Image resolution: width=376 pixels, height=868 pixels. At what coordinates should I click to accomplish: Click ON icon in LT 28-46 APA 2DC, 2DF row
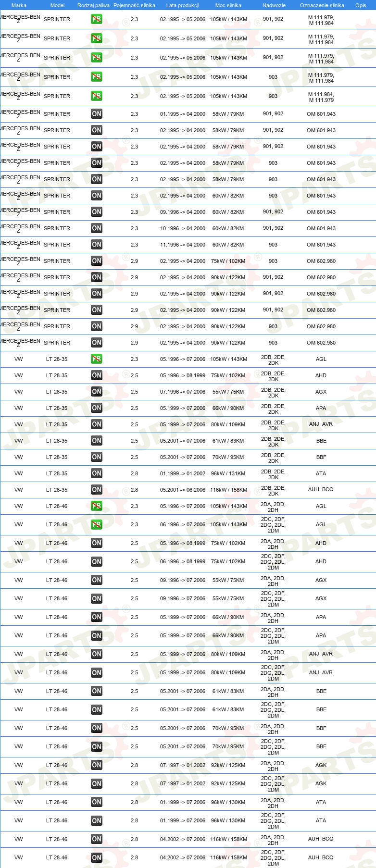pyautogui.click(x=97, y=635)
